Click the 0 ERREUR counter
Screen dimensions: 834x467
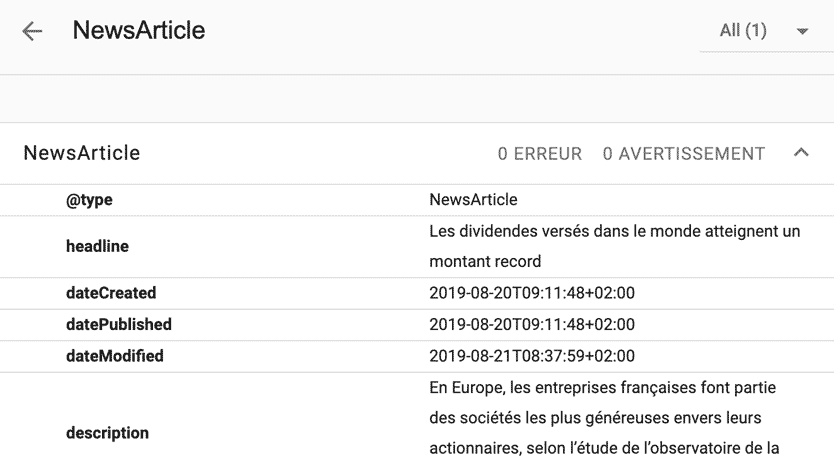point(540,154)
